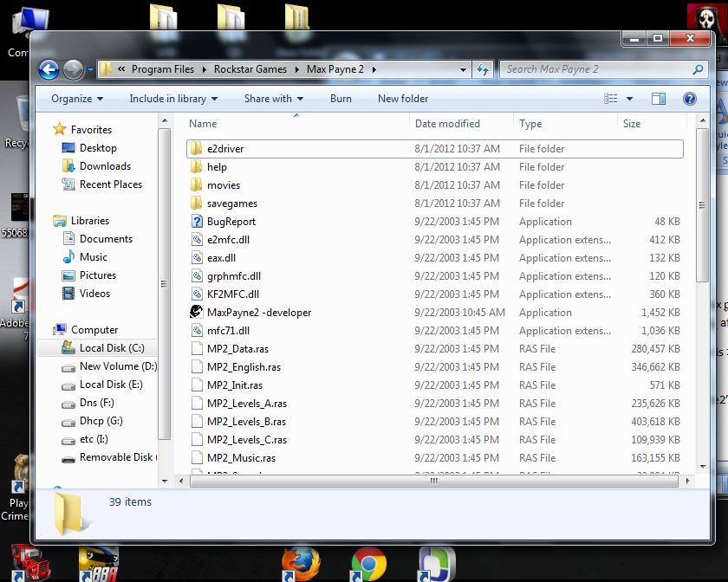Select the grphmfc.dll file icon
This screenshot has height=582, width=728.
click(x=197, y=276)
